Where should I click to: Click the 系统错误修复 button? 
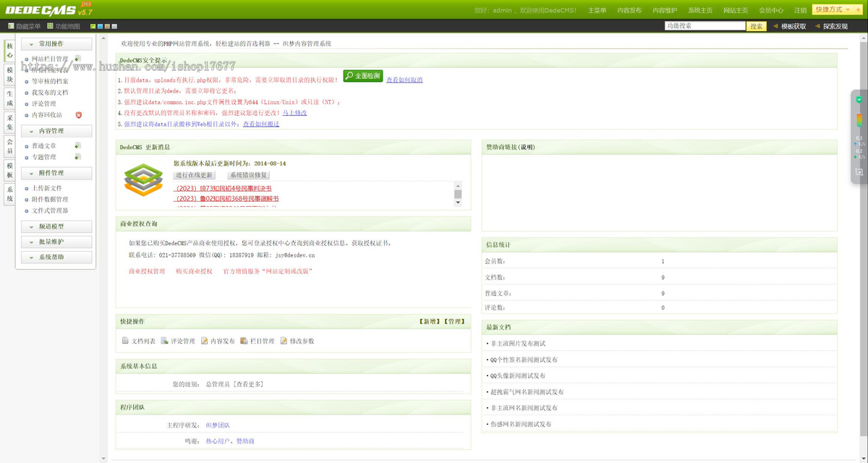coord(249,175)
